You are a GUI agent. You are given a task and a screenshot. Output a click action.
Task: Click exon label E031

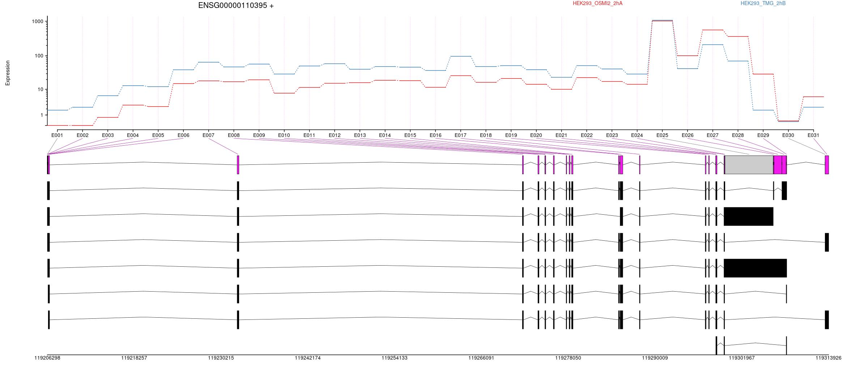tap(813, 136)
